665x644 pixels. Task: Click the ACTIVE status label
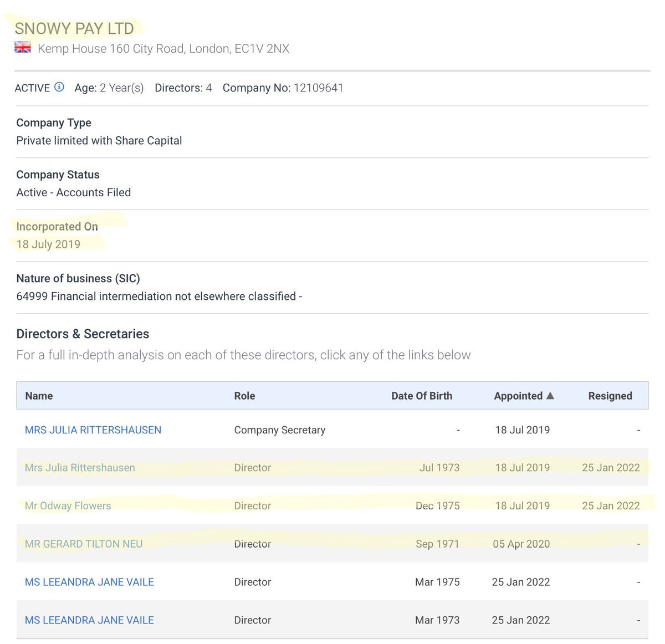click(x=32, y=88)
